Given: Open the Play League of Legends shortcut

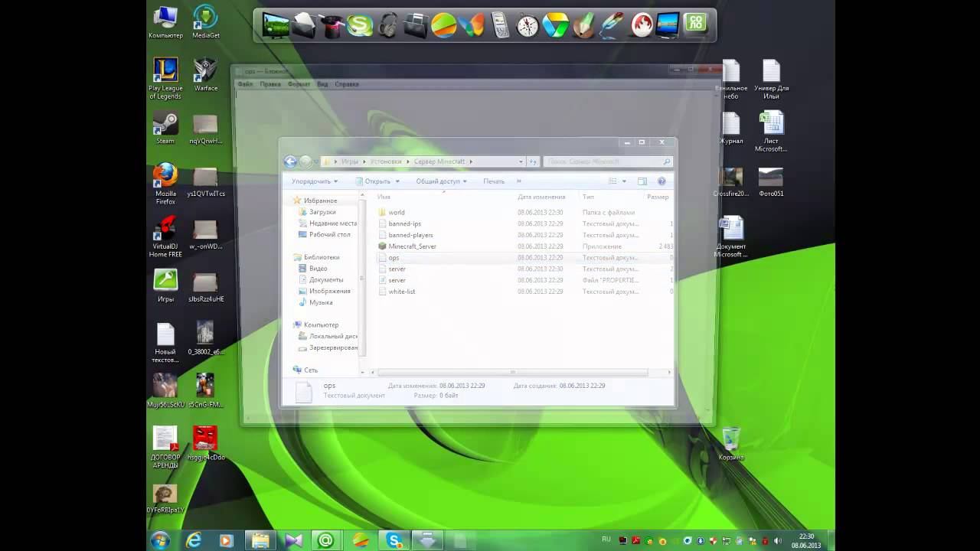Looking at the screenshot, I should (x=165, y=79).
